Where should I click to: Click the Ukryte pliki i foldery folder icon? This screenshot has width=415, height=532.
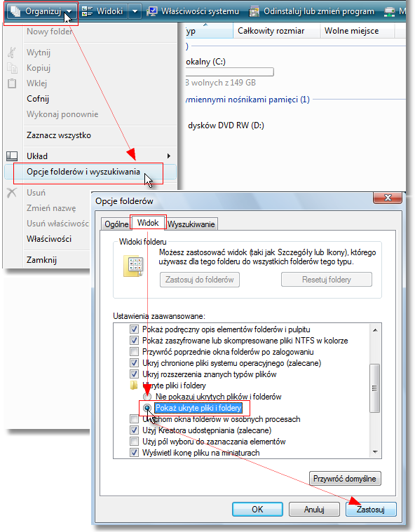pyautogui.click(x=134, y=386)
